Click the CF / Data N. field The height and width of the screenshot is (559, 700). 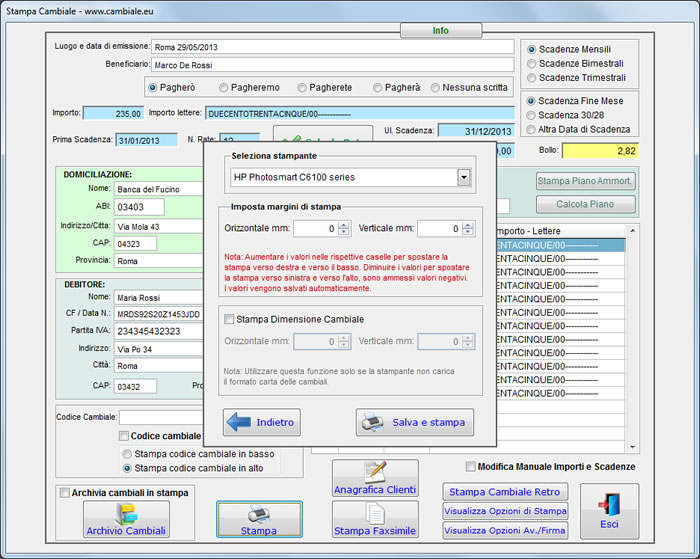(159, 314)
